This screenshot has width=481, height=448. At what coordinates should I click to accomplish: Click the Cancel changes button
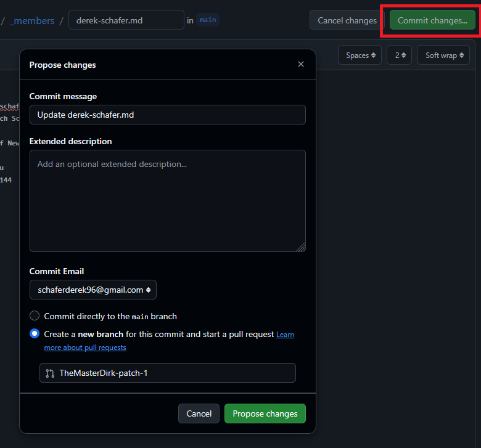coord(347,20)
